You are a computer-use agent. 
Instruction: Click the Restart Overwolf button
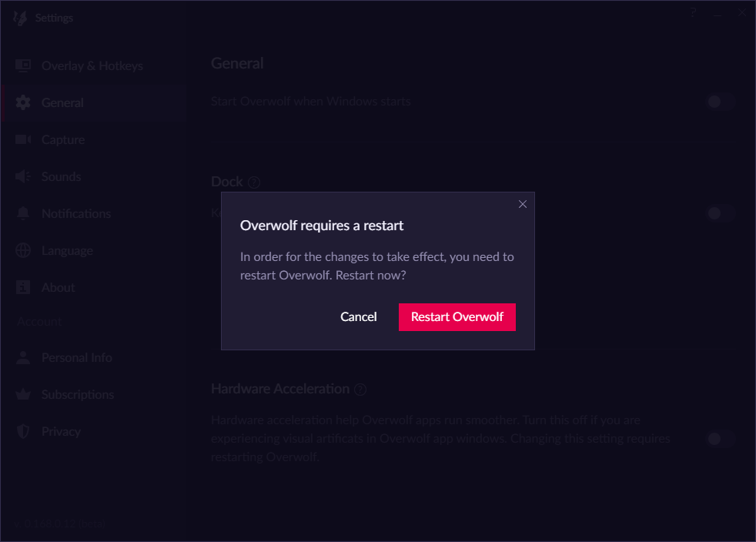click(x=457, y=316)
